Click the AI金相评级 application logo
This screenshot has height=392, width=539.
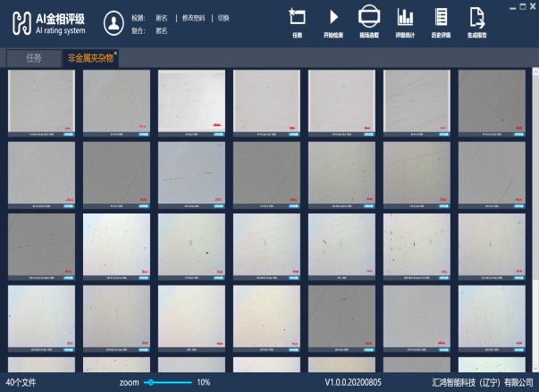[49, 23]
